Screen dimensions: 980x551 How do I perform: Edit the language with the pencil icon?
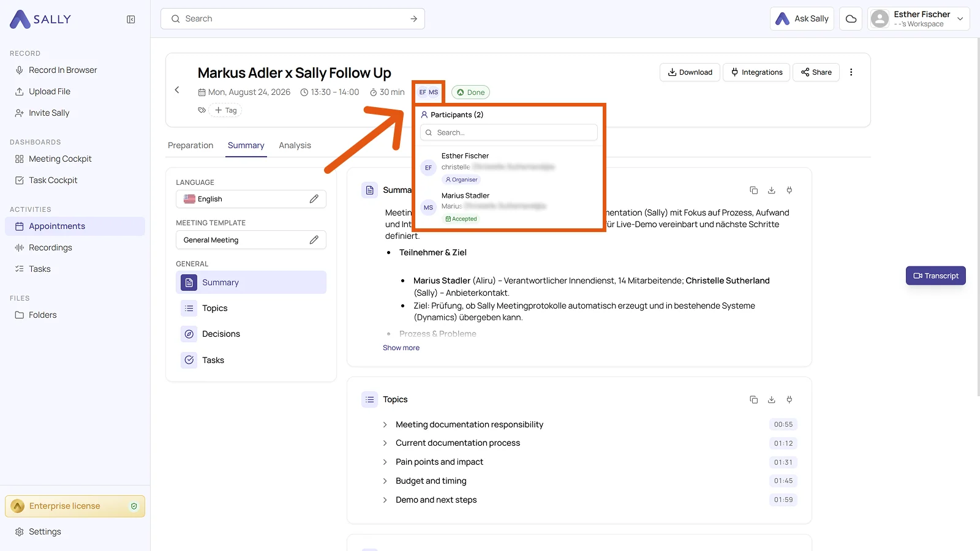coord(314,199)
